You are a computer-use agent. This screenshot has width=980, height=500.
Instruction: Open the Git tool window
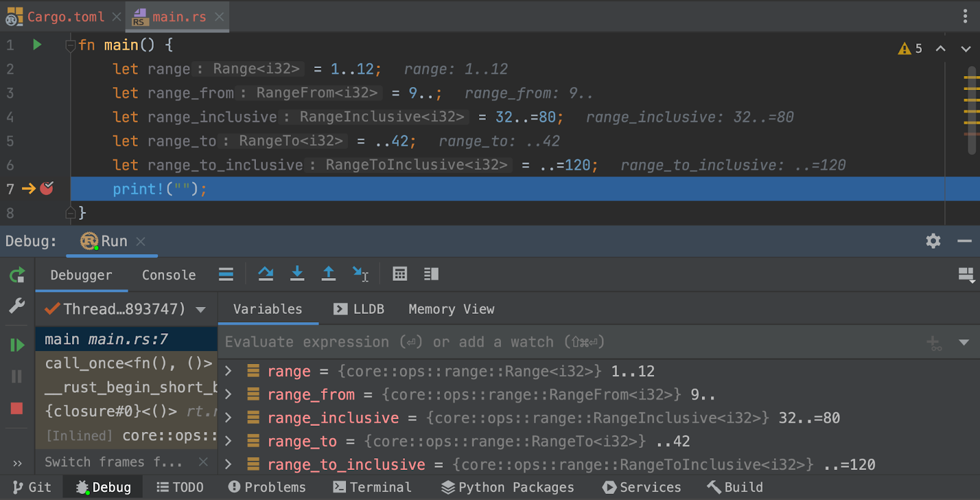[32, 487]
